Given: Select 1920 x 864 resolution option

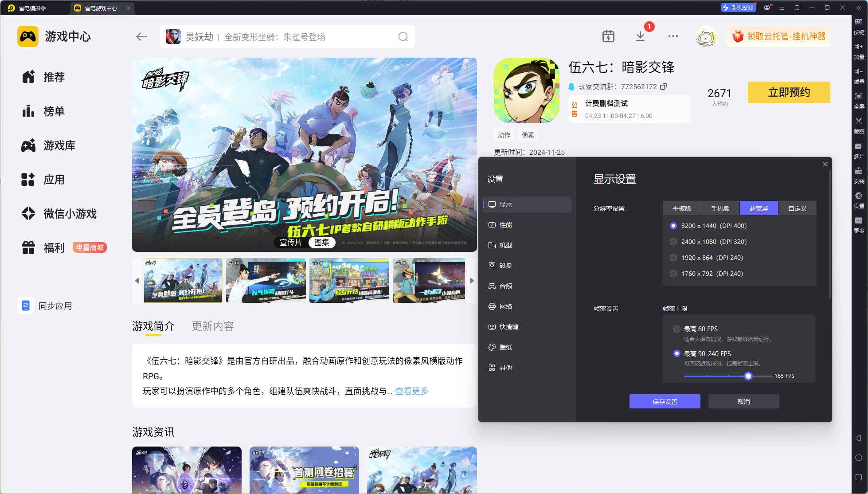Looking at the screenshot, I should pyautogui.click(x=673, y=258).
